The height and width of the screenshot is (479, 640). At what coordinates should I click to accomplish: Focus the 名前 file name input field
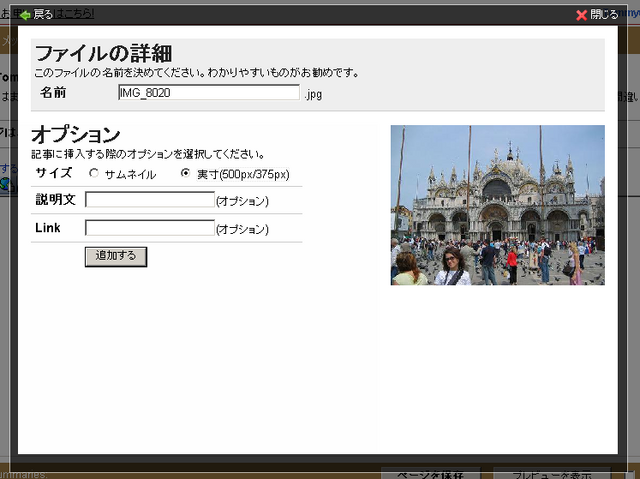pyautogui.click(x=209, y=93)
